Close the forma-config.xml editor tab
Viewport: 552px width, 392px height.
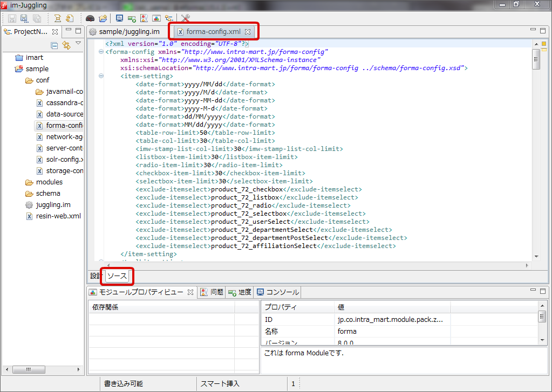point(248,32)
